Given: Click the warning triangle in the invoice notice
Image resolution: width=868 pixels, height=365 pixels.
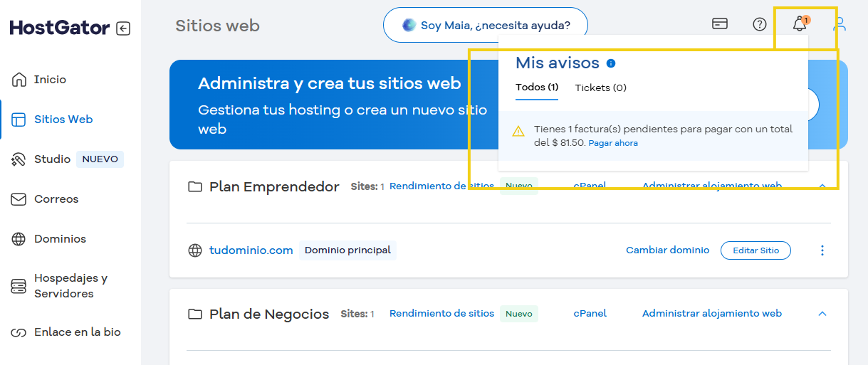Looking at the screenshot, I should (519, 131).
